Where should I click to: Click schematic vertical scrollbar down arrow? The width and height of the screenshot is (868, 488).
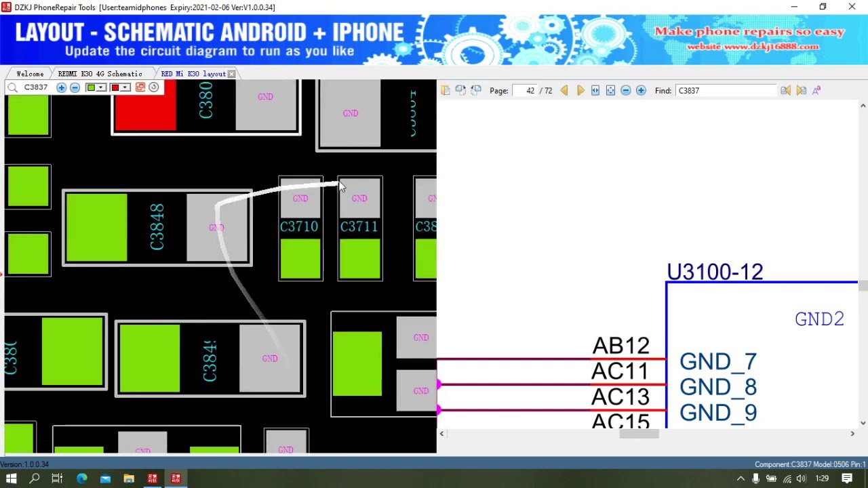tap(863, 423)
